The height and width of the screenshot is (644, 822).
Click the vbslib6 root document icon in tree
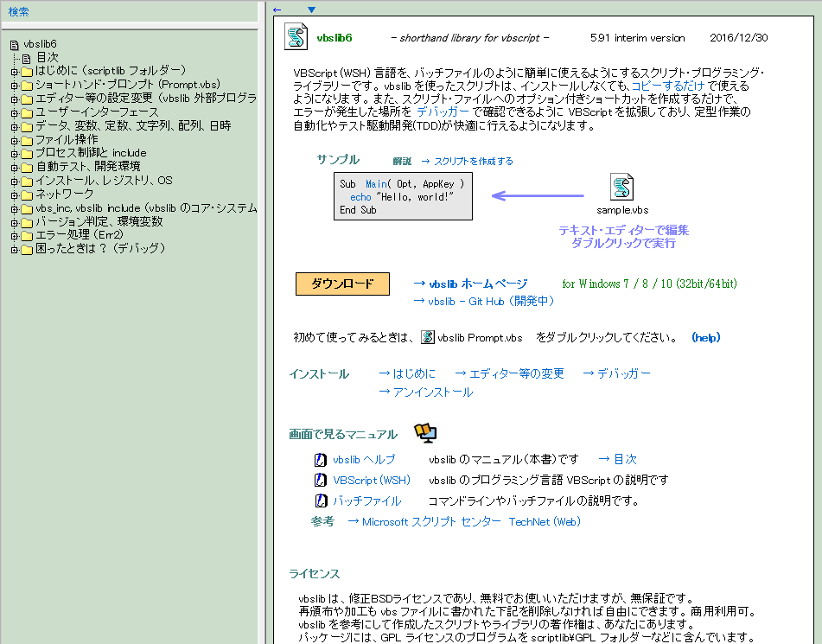coord(15,45)
